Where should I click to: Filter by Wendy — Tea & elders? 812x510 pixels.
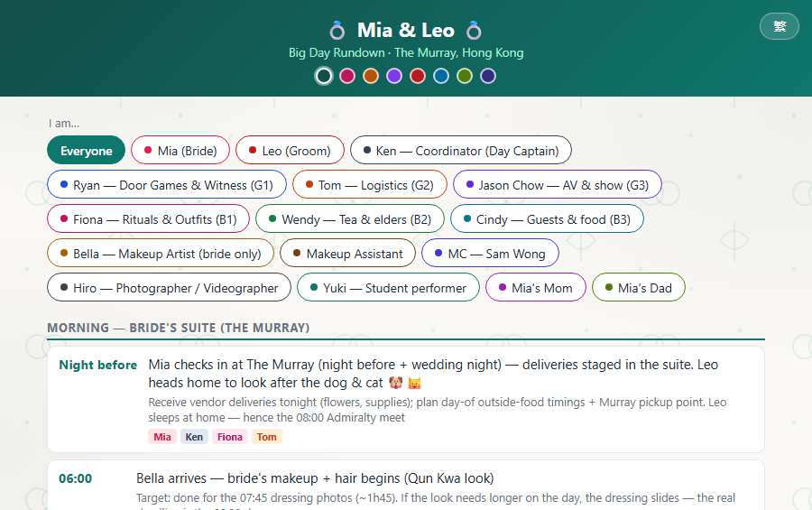tap(350, 218)
